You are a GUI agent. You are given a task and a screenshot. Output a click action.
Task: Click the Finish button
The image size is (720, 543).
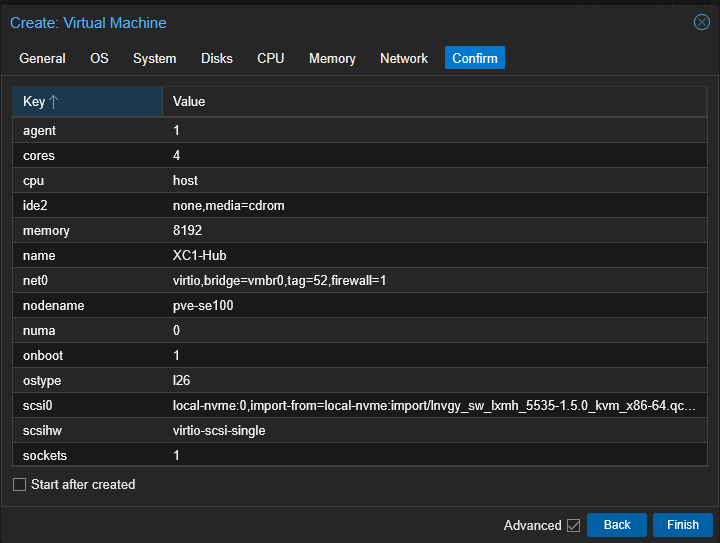(x=682, y=525)
